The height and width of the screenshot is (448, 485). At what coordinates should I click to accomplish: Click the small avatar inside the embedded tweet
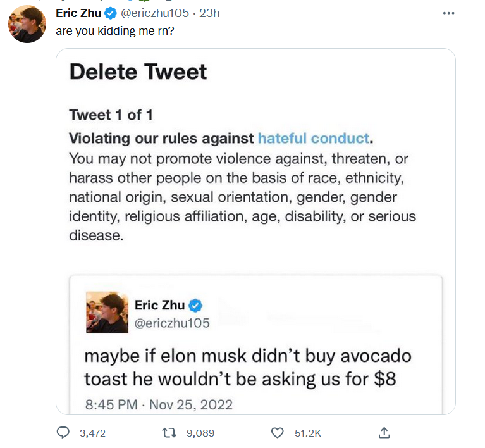[x=107, y=312]
